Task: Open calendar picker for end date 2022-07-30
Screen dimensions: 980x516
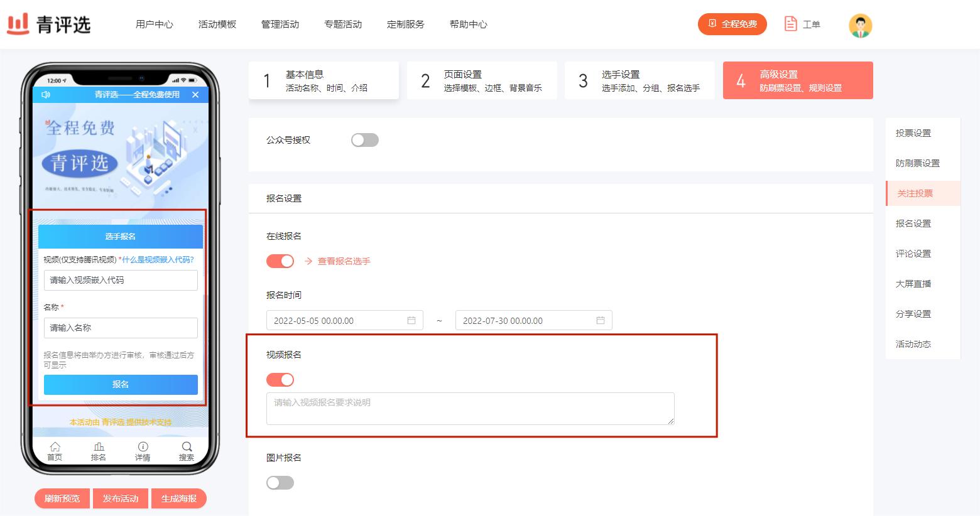Action: 601,320
